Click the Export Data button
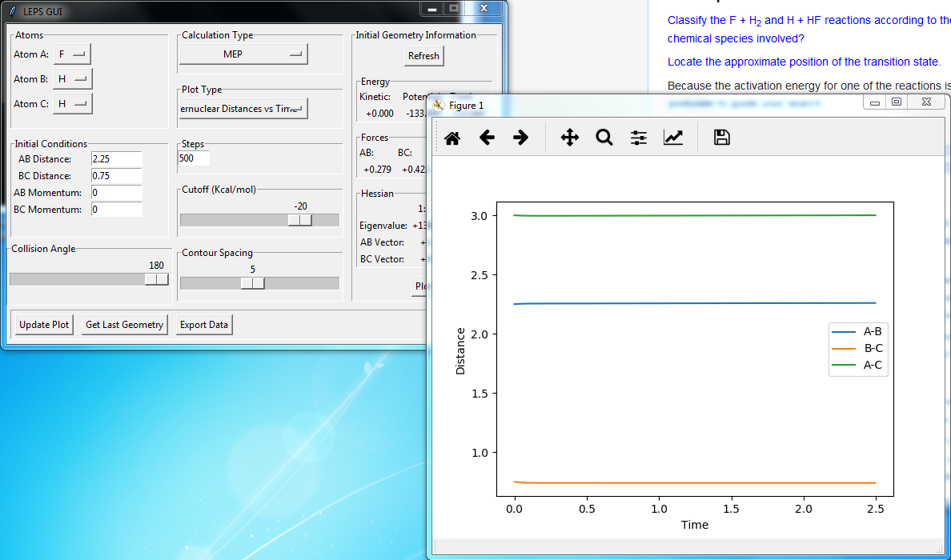This screenshot has height=560, width=951. point(204,325)
